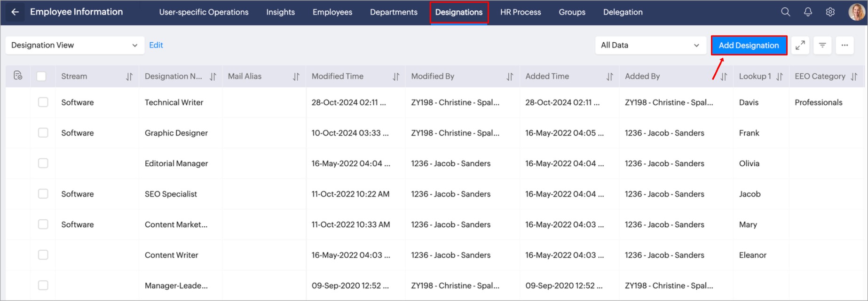Switch to the Departments tab
The image size is (868, 301).
(x=394, y=12)
